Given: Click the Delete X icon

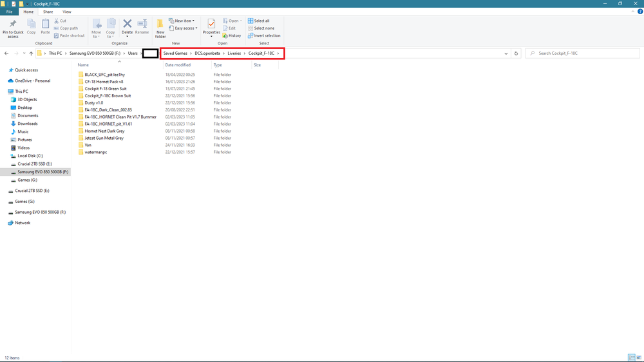Looking at the screenshot, I should (128, 24).
